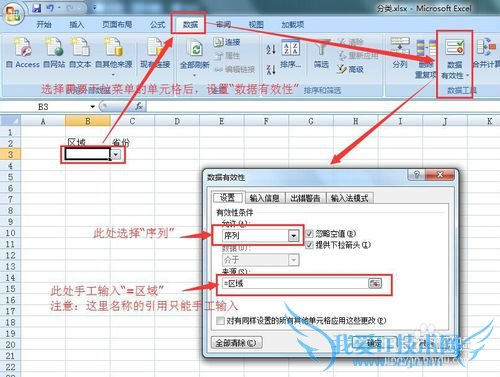The height and width of the screenshot is (377, 500).
Task: Open the Name Box dropdown arrow
Action: 93,107
